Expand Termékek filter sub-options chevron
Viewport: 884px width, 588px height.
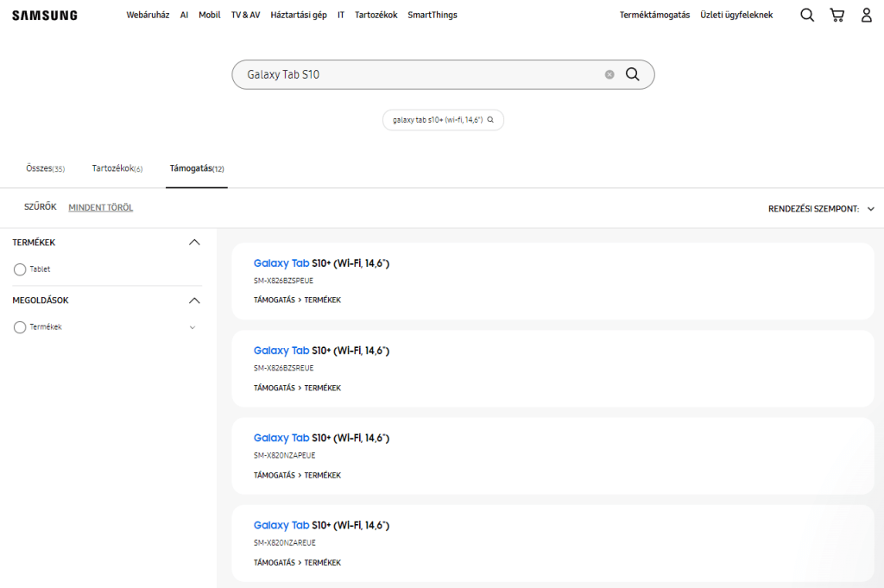pos(193,327)
